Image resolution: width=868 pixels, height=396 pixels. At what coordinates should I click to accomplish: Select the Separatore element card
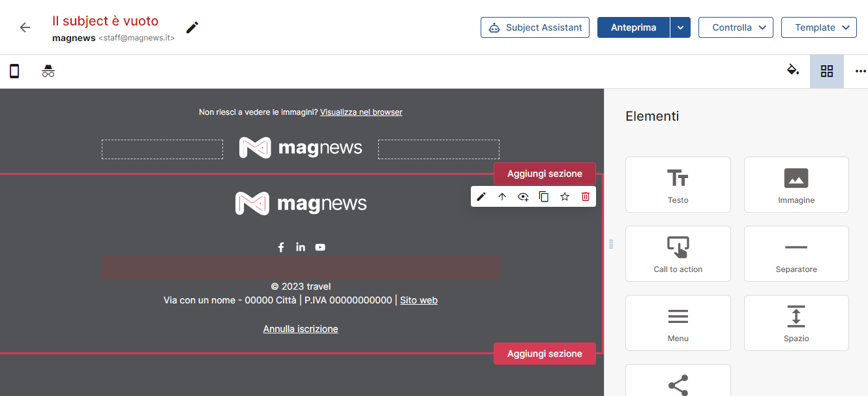pyautogui.click(x=796, y=254)
